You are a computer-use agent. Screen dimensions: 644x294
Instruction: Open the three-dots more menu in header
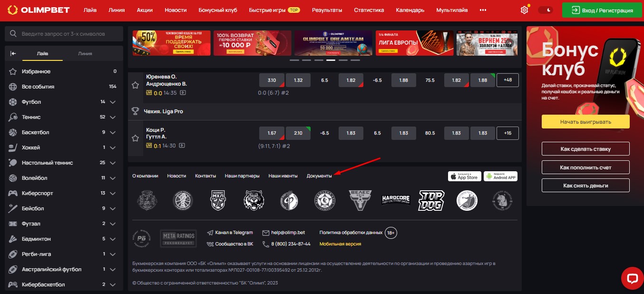(483, 10)
